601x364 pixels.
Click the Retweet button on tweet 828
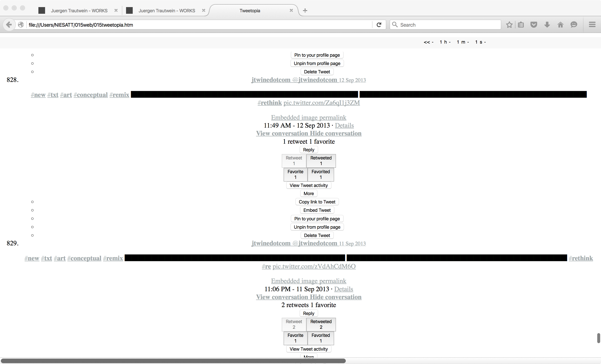(x=294, y=160)
